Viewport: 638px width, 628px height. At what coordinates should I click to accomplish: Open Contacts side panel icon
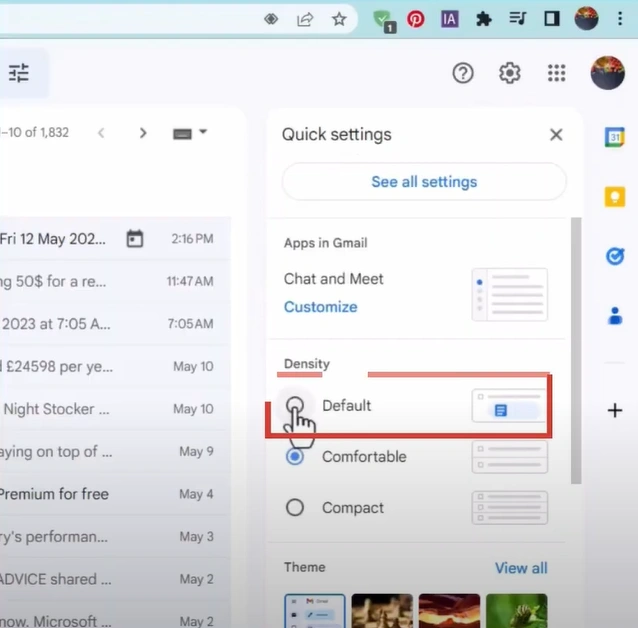pos(615,316)
